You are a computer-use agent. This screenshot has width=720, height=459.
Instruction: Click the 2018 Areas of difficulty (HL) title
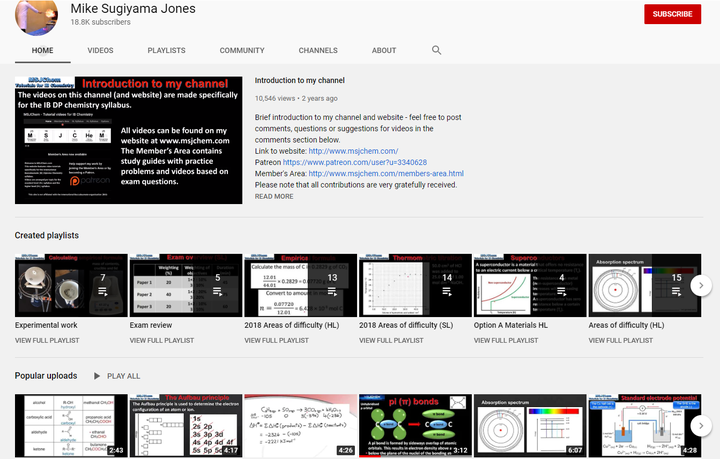click(x=292, y=325)
